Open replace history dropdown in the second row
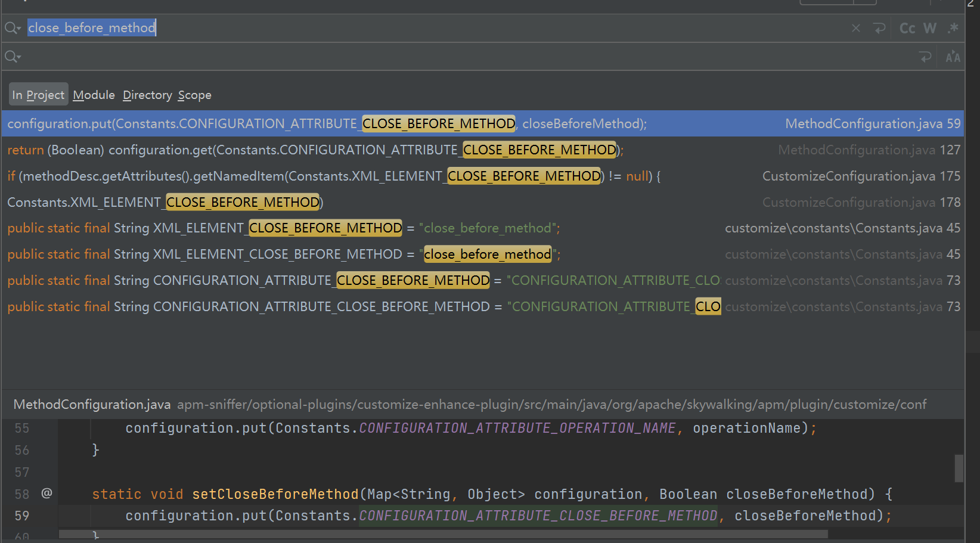This screenshot has height=543, width=980. tap(13, 57)
